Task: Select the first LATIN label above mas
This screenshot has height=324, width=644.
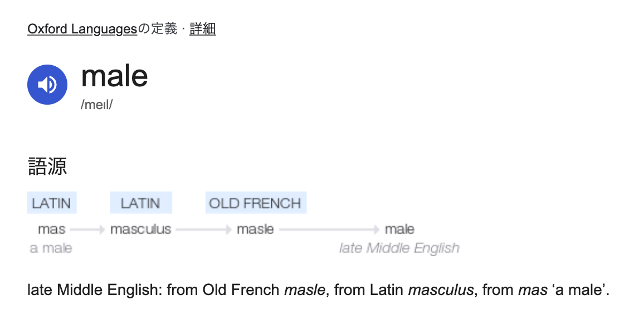Action: click(x=52, y=203)
